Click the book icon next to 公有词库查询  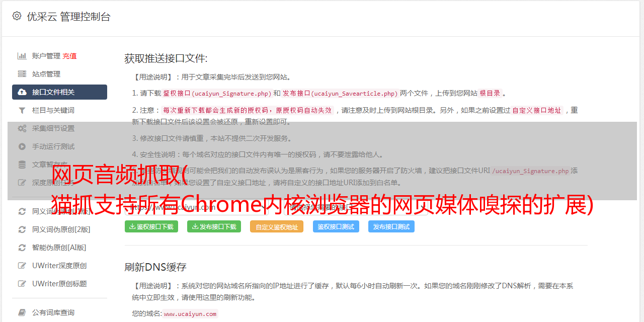click(x=22, y=312)
